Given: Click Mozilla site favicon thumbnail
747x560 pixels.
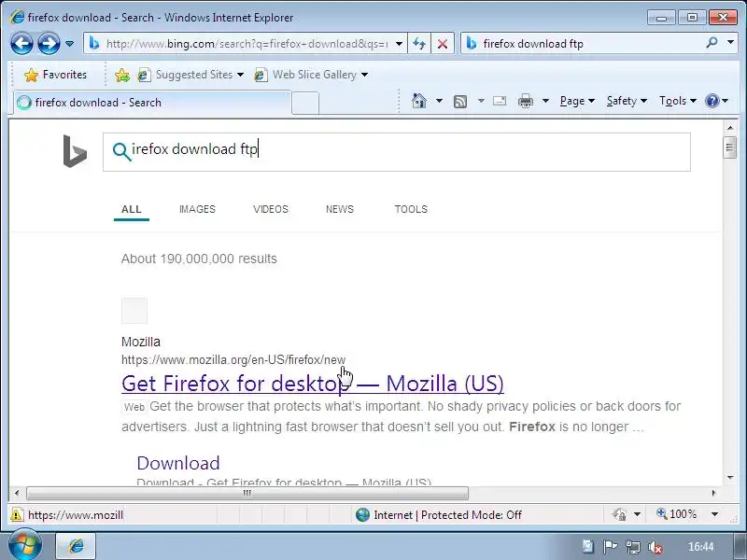Looking at the screenshot, I should click(x=134, y=311).
